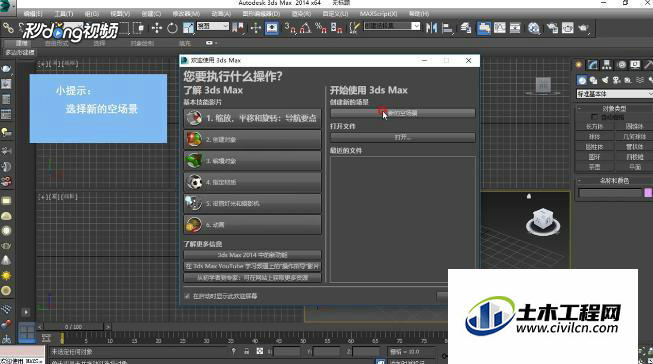The width and height of the screenshot is (653, 364).
Task: Toggle 'show welcome screen at startup' checkbox
Action: (187, 296)
